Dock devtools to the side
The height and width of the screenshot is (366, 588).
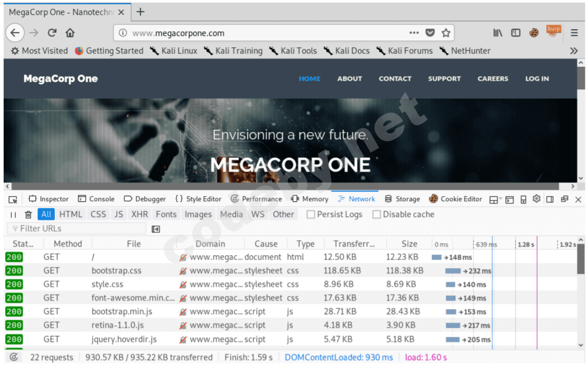550,199
